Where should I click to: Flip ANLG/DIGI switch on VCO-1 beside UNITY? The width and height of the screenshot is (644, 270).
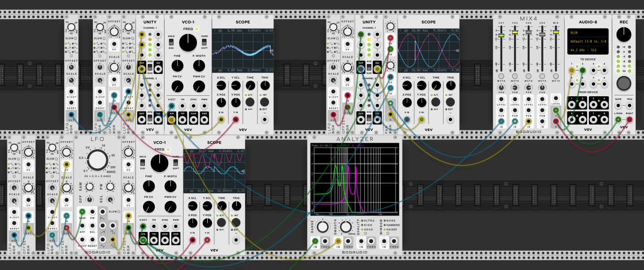[171, 43]
